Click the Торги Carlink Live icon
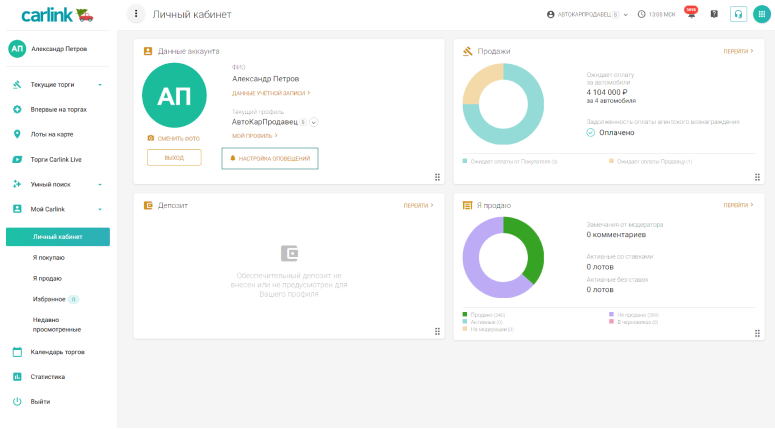775x429 pixels. tap(17, 159)
